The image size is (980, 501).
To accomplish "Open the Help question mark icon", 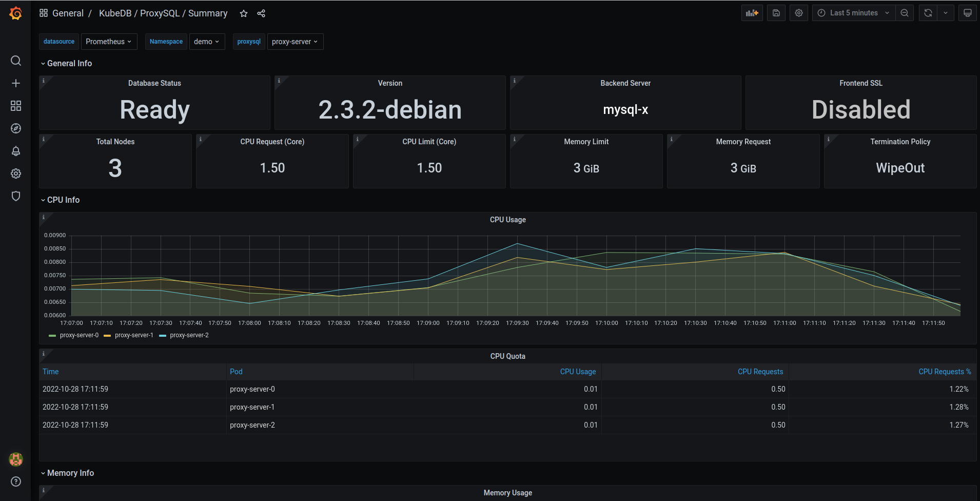I will pos(16,481).
